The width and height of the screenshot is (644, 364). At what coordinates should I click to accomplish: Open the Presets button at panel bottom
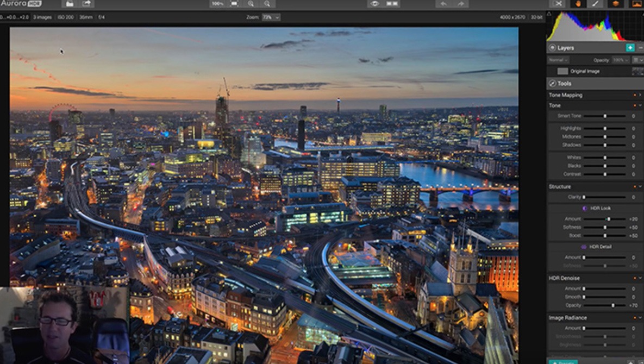563,362
